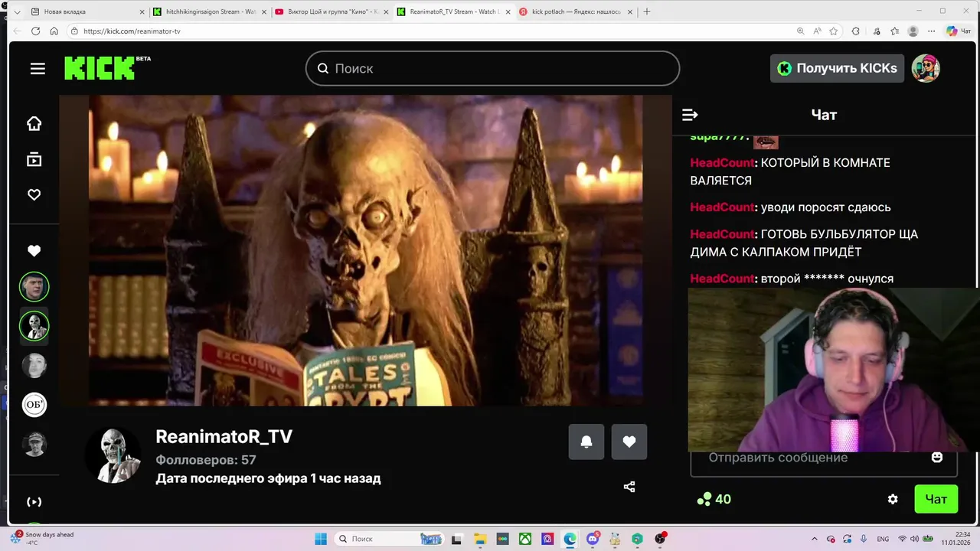This screenshot has height=551, width=980.
Task: Click HeadCount username on КОТОРЫЙ В КОМНАТЕ message
Action: (723, 163)
